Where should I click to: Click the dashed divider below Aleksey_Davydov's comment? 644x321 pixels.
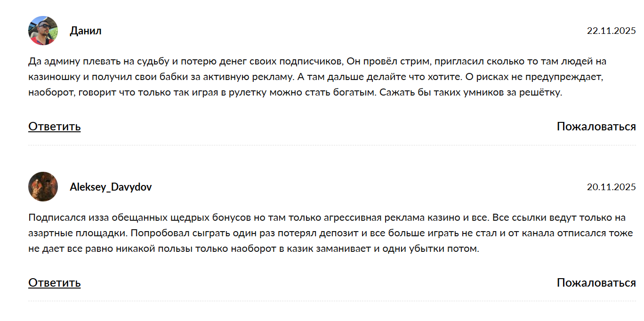click(x=332, y=301)
